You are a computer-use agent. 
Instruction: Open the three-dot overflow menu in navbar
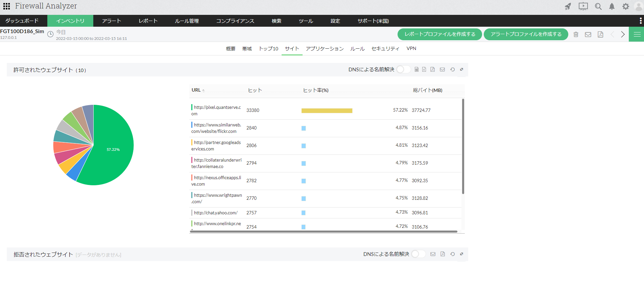640,21
